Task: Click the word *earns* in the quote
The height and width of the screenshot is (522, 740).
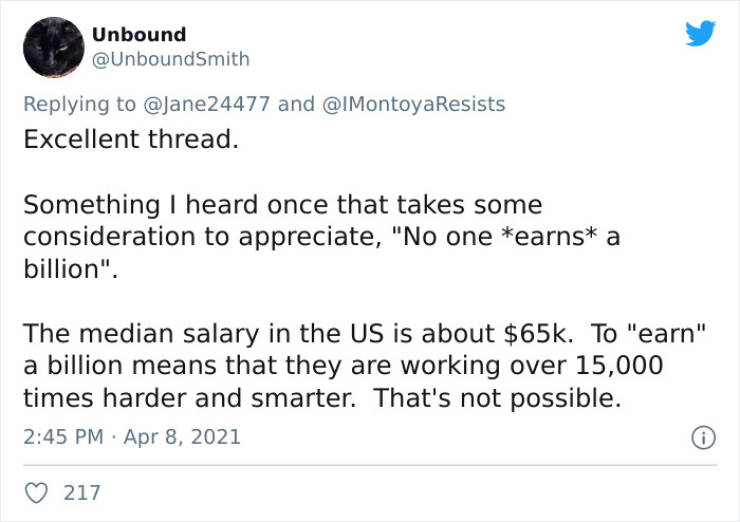Action: point(550,236)
